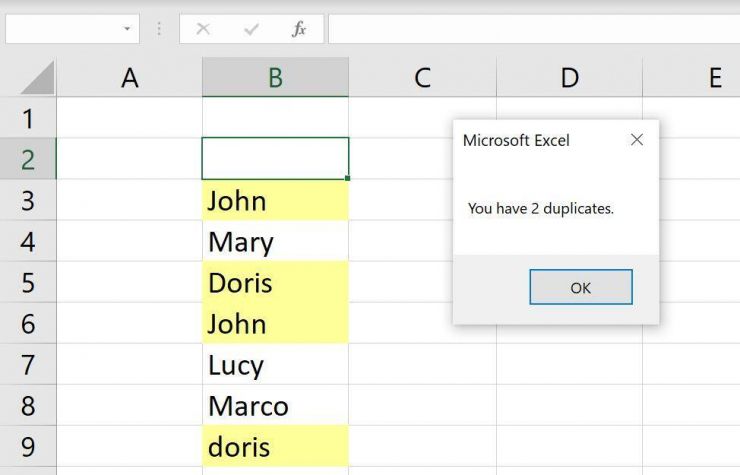Select column B header

tap(275, 78)
